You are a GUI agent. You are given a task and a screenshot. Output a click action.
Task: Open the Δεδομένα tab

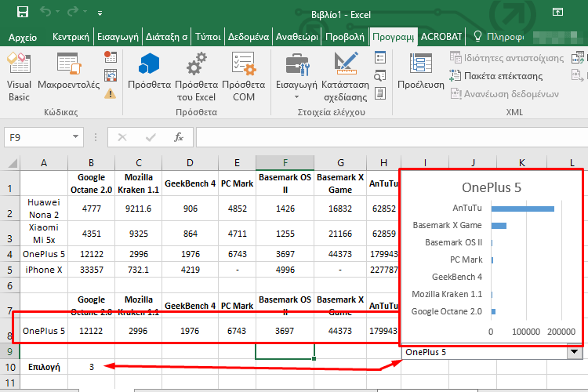coord(249,37)
